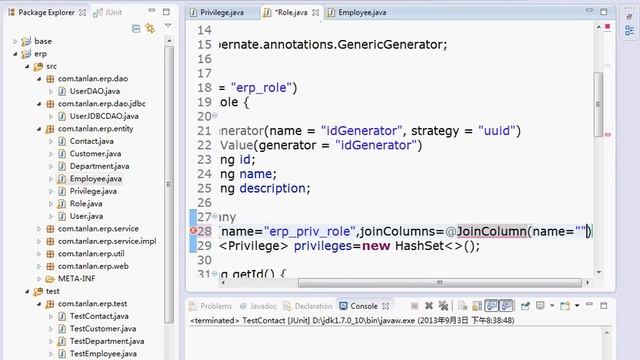Open the Problems tab
Viewport: 640px width, 360px height.
[x=211, y=306]
